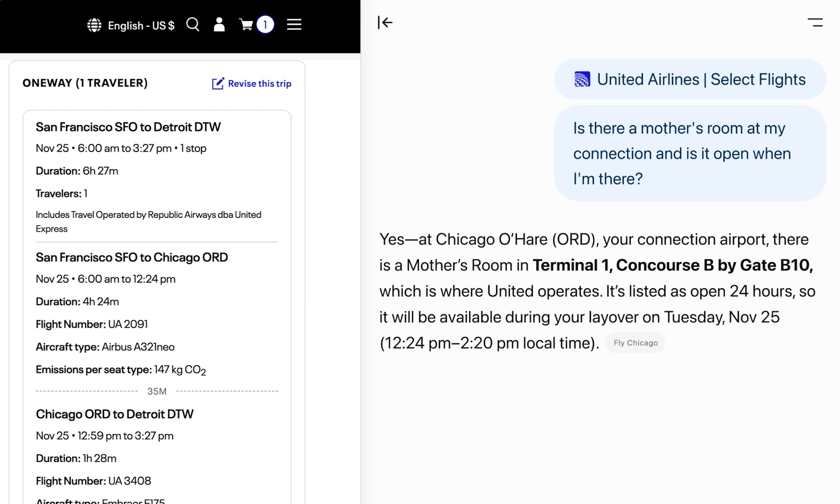
Task: Open the hamburger navigation menu
Action: pos(294,24)
